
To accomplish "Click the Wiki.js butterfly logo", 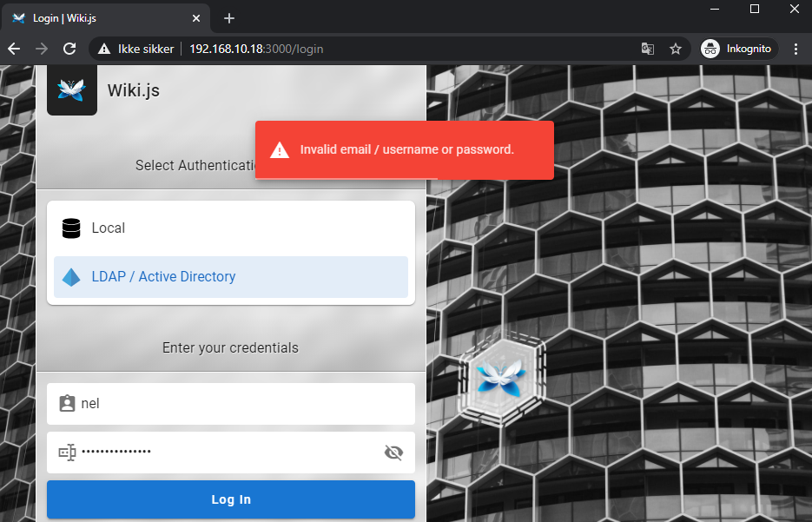I will [71, 89].
